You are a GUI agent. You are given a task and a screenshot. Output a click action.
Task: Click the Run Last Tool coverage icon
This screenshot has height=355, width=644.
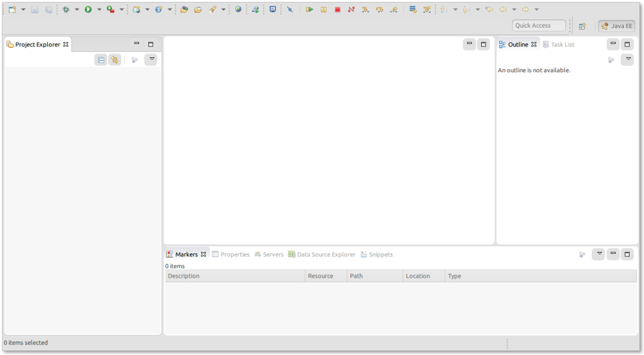111,9
